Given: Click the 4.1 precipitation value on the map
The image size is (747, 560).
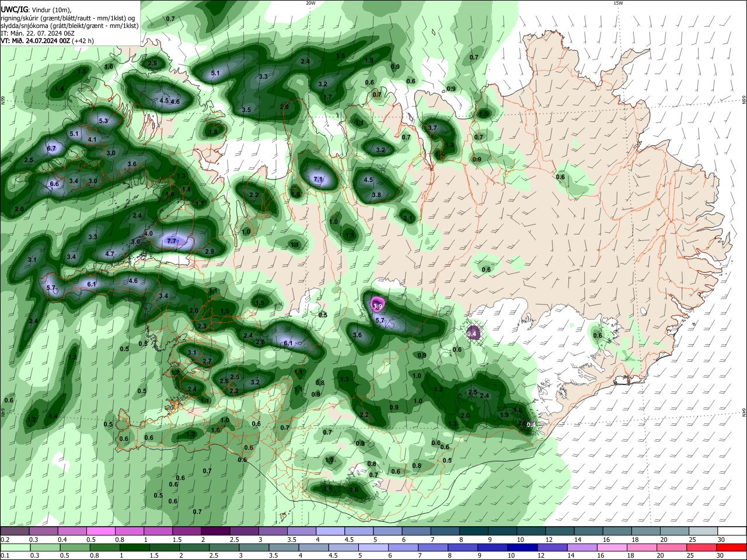Looking at the screenshot, I should pyautogui.click(x=92, y=140).
